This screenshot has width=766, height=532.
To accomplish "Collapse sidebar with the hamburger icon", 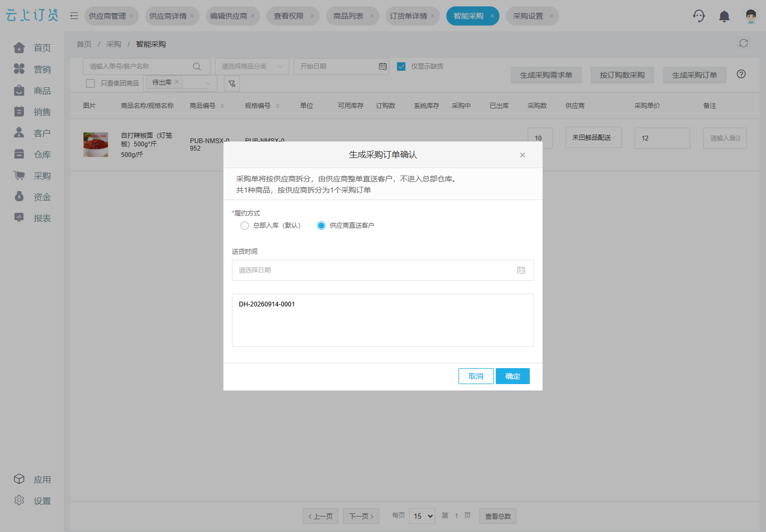I will point(74,16).
